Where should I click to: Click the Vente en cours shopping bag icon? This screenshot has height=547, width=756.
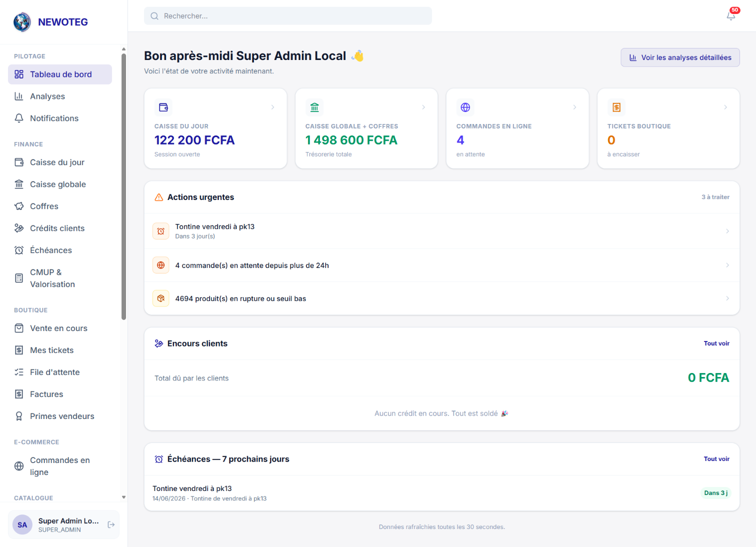[x=19, y=328]
